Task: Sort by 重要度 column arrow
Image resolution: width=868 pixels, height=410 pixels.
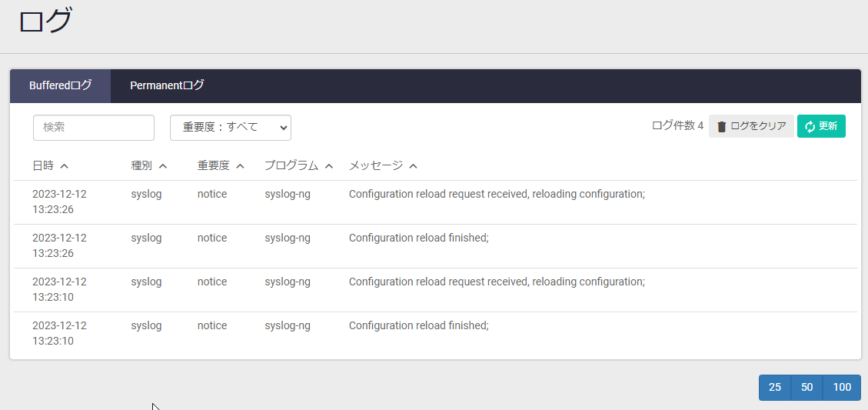Action: coord(240,165)
